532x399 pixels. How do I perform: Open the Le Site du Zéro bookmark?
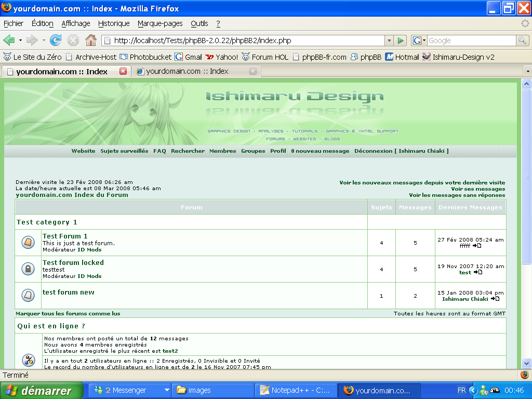(33, 57)
